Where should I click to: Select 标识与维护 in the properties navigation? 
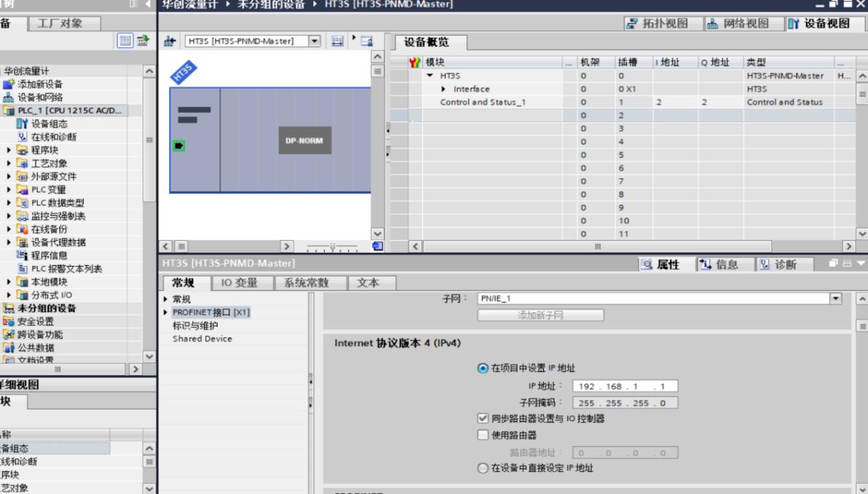pos(195,325)
